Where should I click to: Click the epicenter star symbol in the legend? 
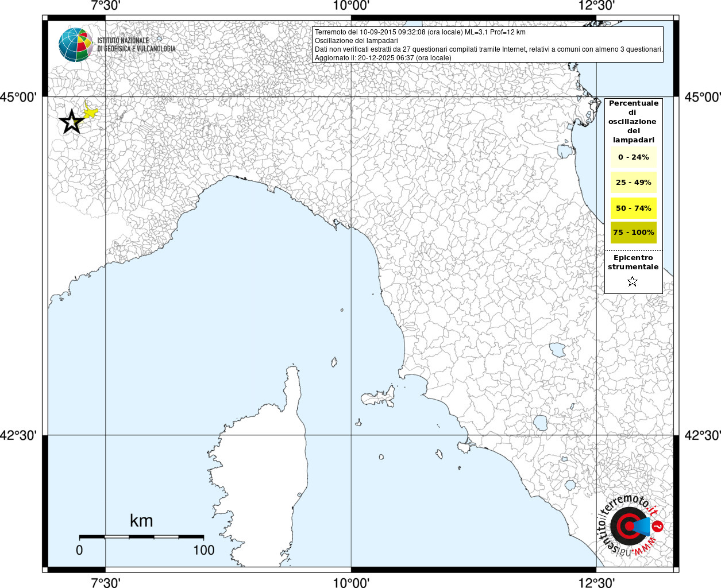pyautogui.click(x=633, y=281)
